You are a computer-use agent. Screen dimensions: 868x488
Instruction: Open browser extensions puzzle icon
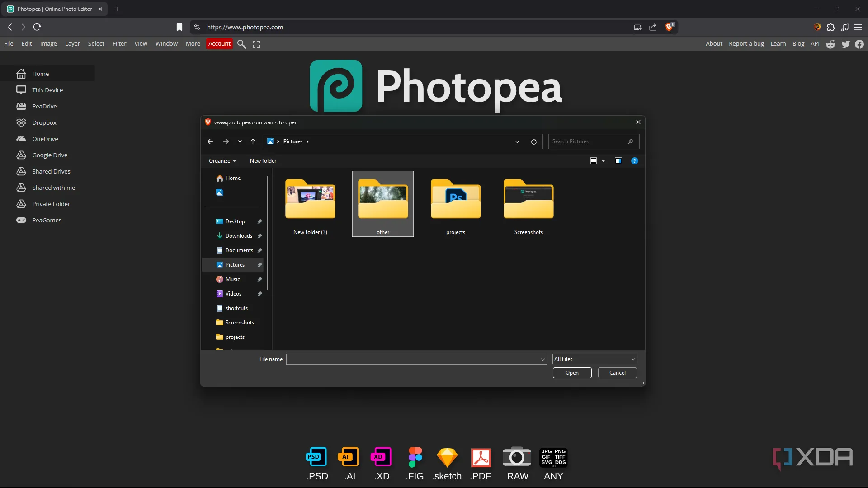(x=830, y=27)
